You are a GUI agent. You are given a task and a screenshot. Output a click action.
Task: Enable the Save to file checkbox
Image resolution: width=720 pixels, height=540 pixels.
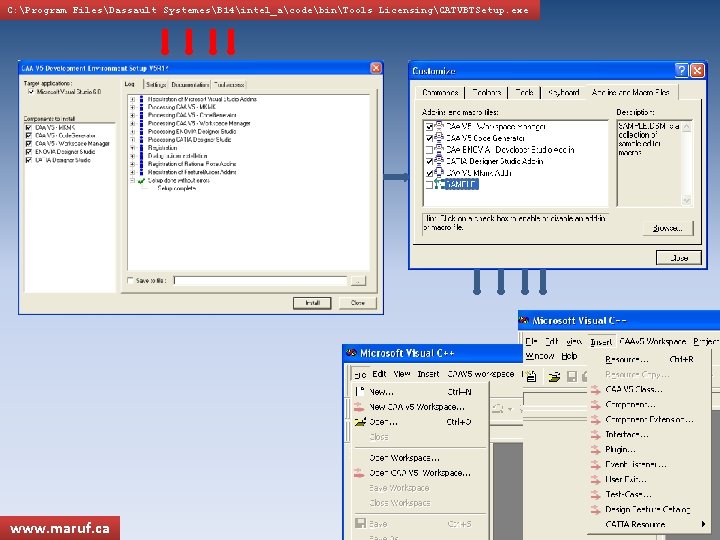pos(130,280)
